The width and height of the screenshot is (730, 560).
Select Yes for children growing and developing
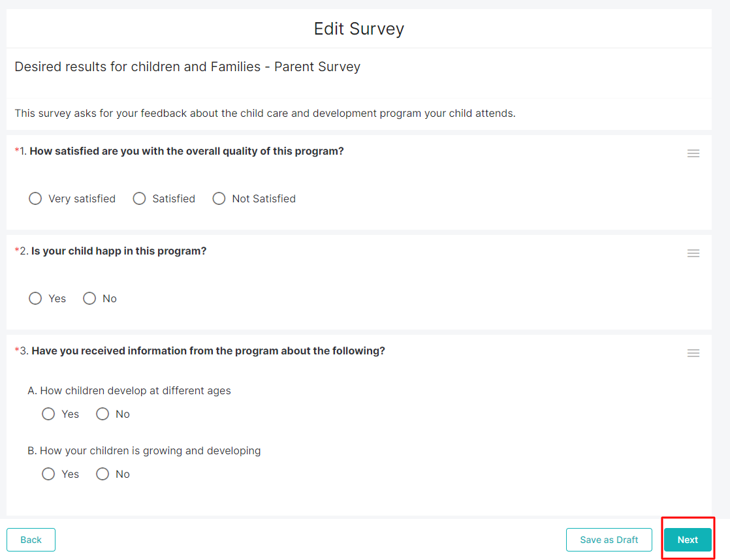click(48, 474)
